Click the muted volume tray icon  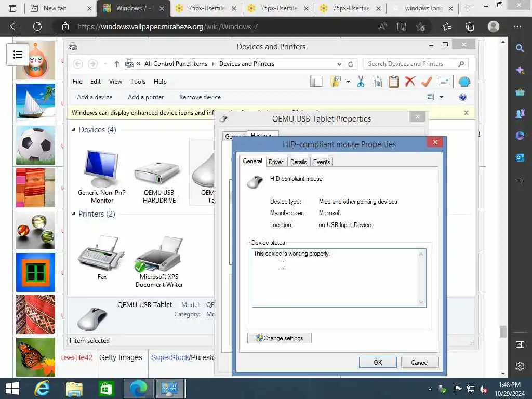[483, 389]
